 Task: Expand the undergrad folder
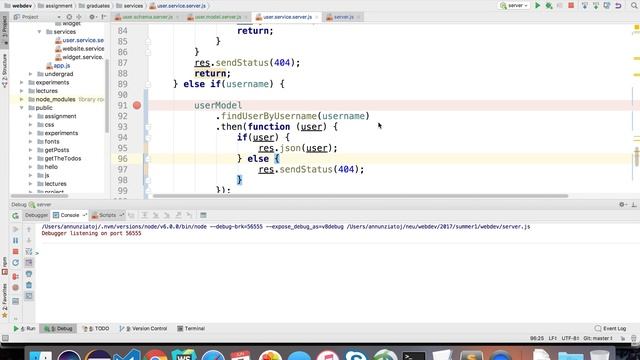click(31, 74)
